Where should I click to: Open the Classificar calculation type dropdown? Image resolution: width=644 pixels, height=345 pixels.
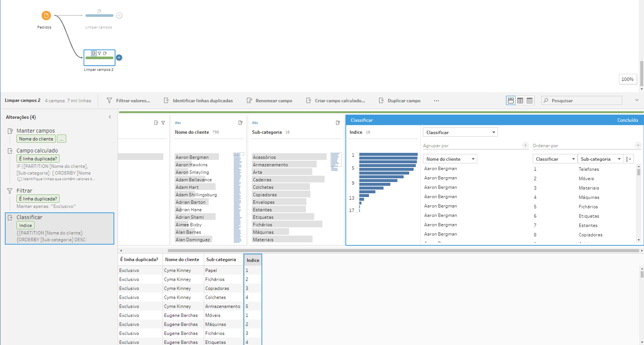pyautogui.click(x=460, y=133)
